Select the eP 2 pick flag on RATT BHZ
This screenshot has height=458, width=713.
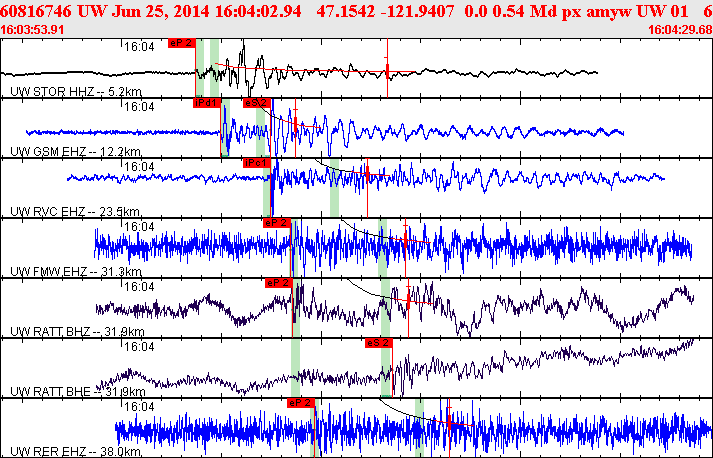coord(279,283)
